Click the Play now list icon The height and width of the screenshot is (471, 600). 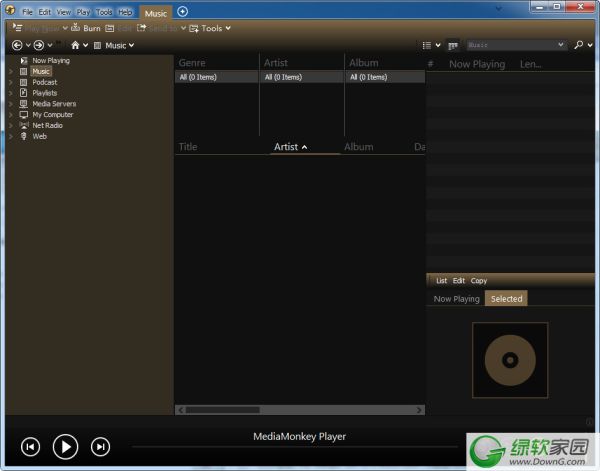[x=17, y=28]
